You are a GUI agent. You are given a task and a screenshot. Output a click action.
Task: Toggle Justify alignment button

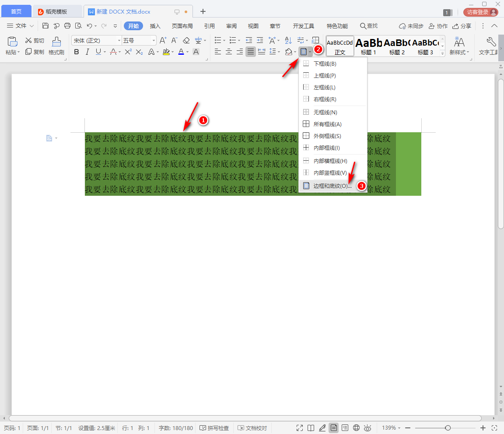[x=251, y=52]
